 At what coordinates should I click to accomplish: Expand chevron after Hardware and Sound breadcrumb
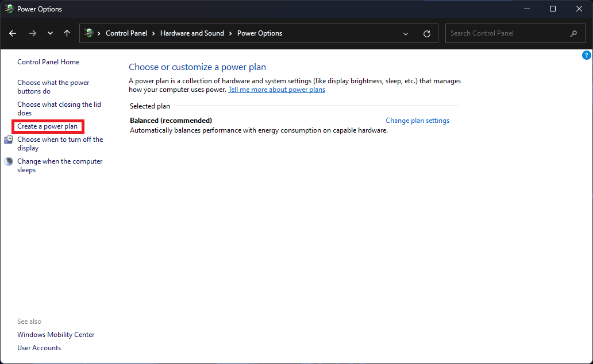click(x=231, y=33)
